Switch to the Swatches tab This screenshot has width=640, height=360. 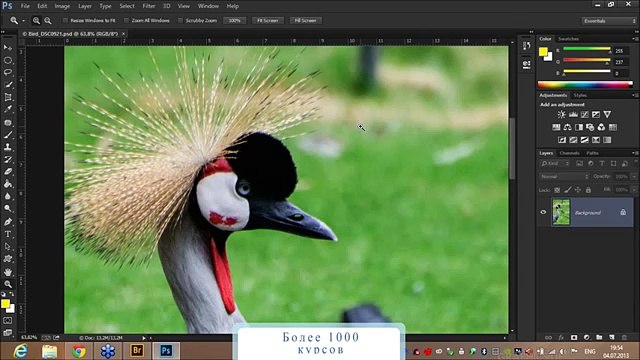pos(568,39)
